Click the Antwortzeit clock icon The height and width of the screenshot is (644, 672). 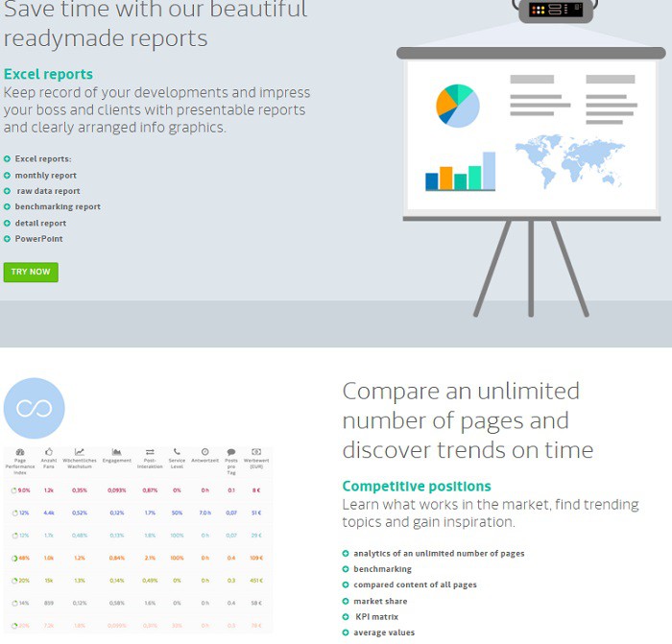(x=204, y=451)
